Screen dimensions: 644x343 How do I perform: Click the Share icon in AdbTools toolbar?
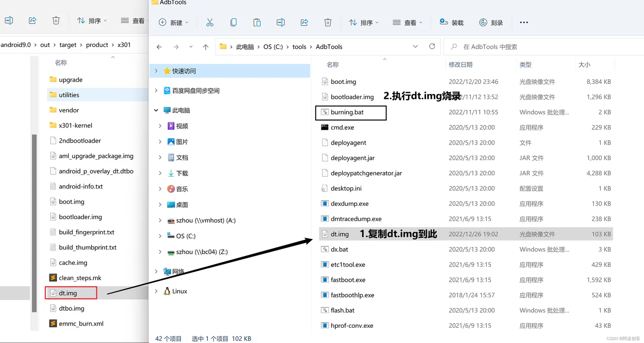(x=304, y=22)
